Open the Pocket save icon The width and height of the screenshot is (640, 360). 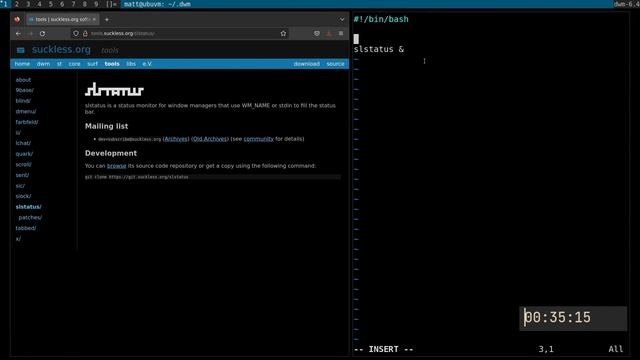click(x=317, y=33)
